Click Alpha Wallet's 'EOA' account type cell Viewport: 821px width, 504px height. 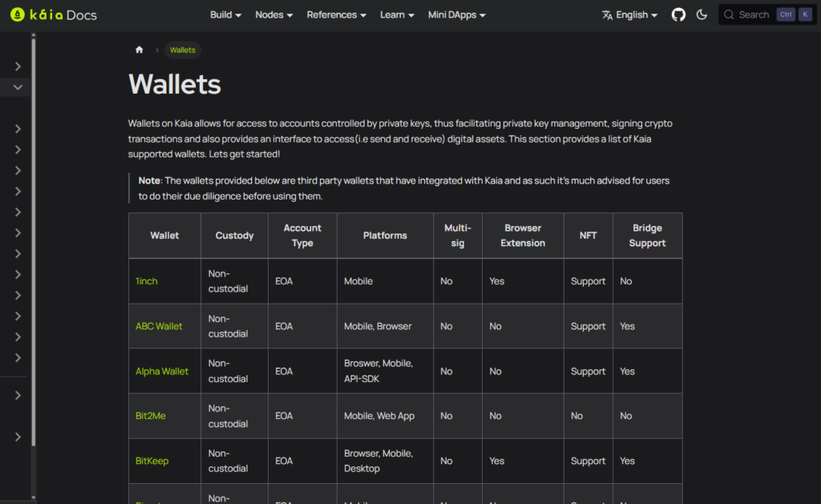coord(302,371)
